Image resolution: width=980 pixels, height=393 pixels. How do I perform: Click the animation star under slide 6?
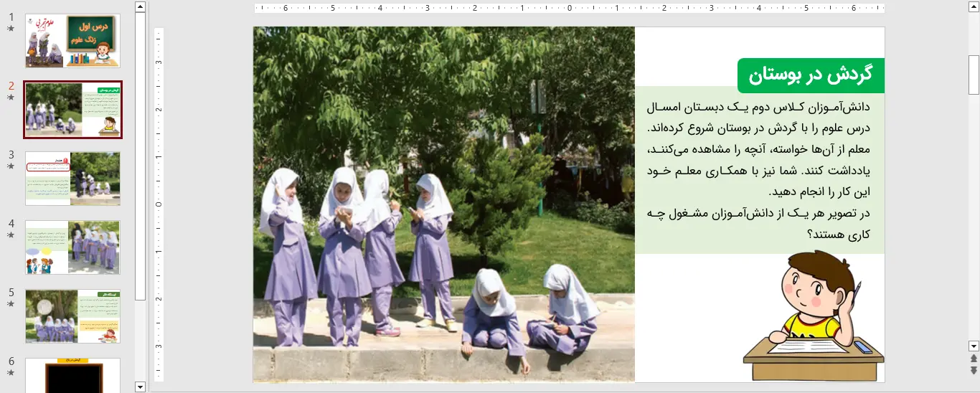click(11, 373)
